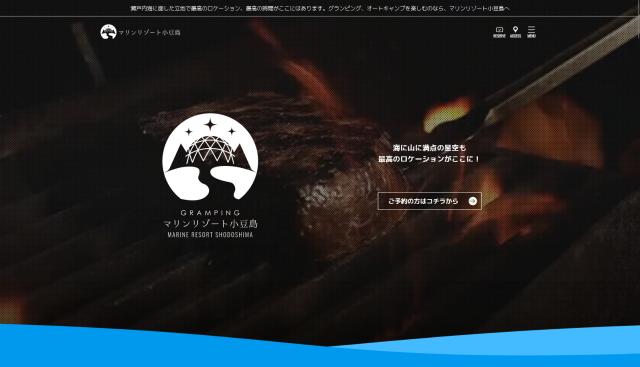Click the 海に山に満点の星空も tagline text
This screenshot has width=640, height=367.
pos(429,148)
